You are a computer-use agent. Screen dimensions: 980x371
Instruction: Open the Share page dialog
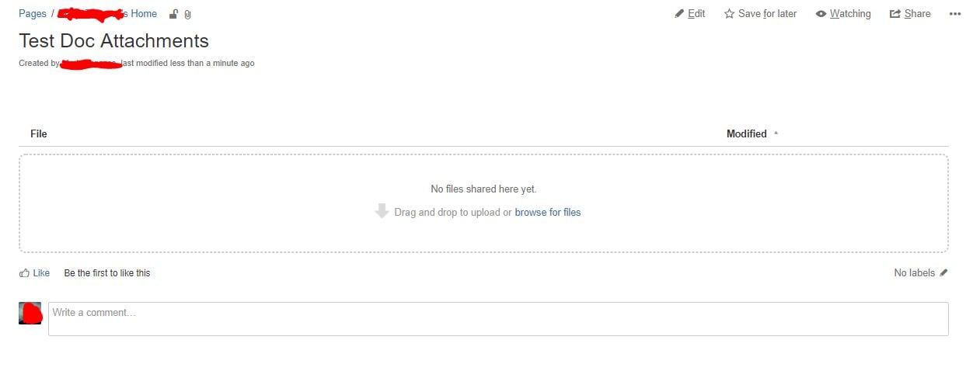(910, 14)
